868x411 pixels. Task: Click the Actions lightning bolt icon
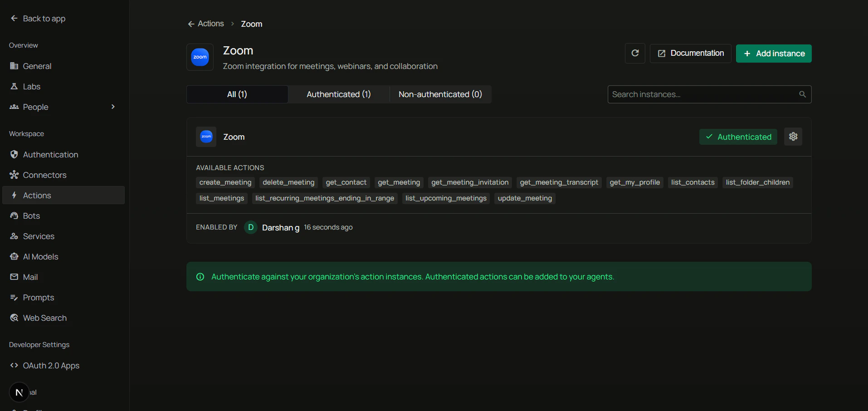(x=14, y=195)
